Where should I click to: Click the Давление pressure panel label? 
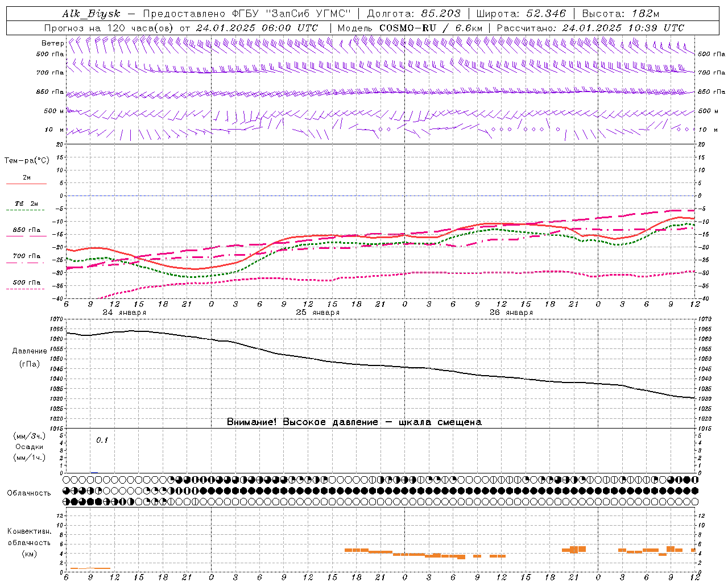[x=30, y=351]
